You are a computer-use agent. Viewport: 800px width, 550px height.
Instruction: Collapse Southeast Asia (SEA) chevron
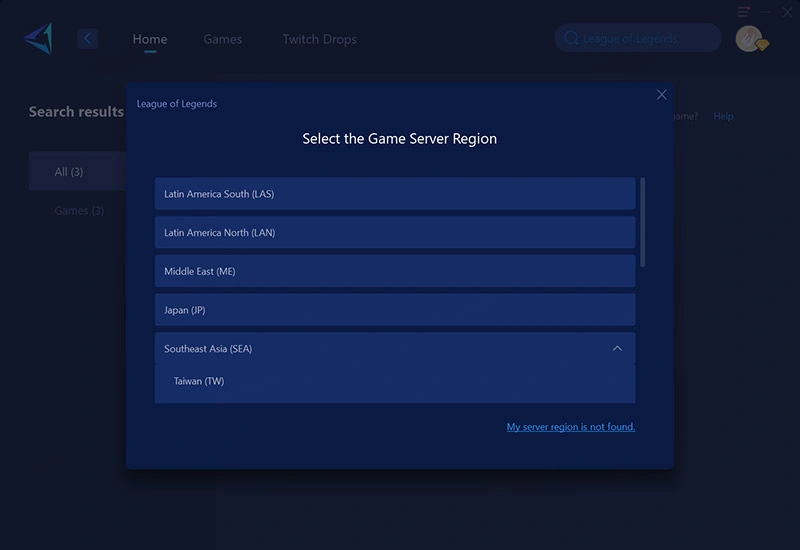coord(617,348)
